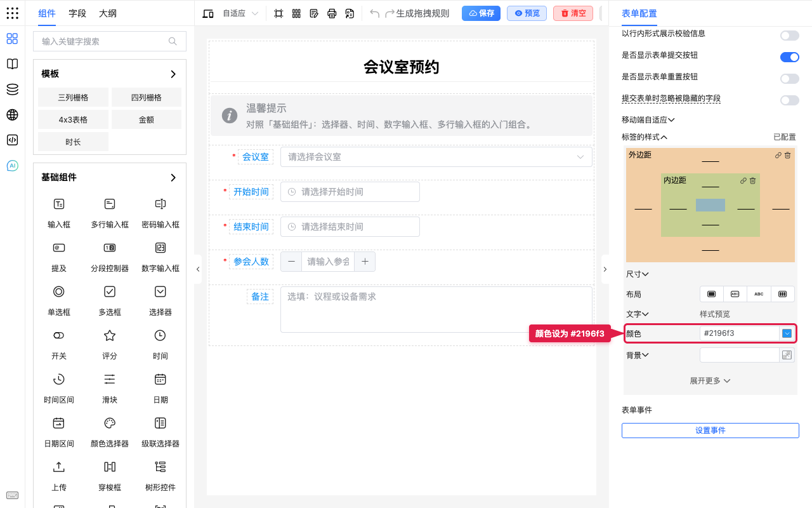Screen dimensions: 812x508
Task: Expand the 文字 section
Action: click(x=637, y=314)
